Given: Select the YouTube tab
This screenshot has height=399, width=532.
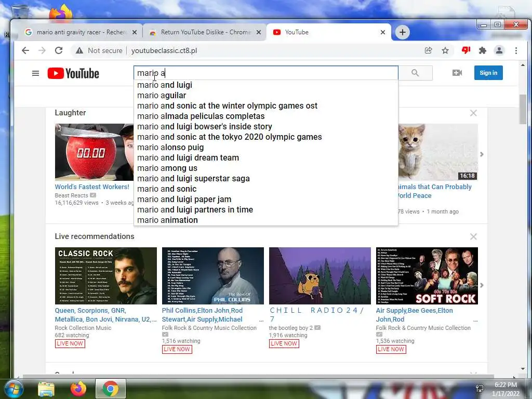Looking at the screenshot, I should click(329, 32).
